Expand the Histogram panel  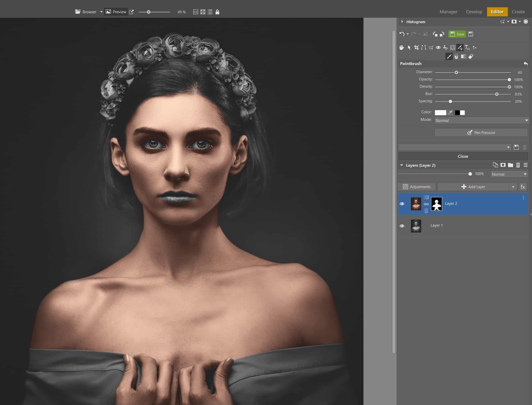tap(402, 21)
